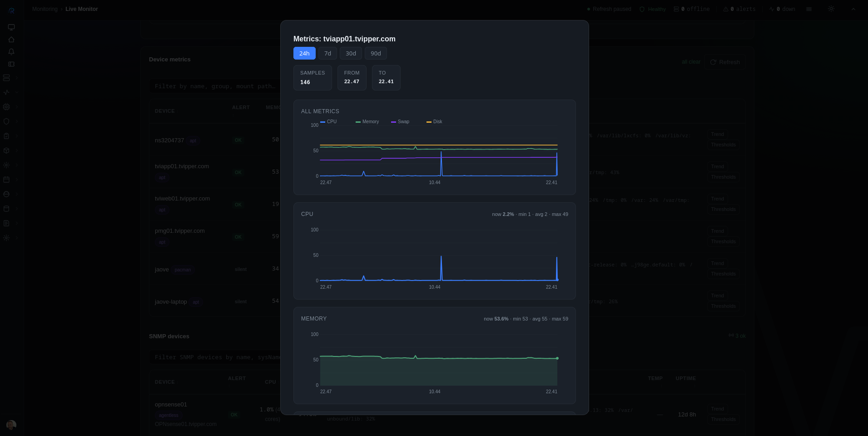
Task: Toggle Swap series in chart legend
Action: tap(400, 122)
